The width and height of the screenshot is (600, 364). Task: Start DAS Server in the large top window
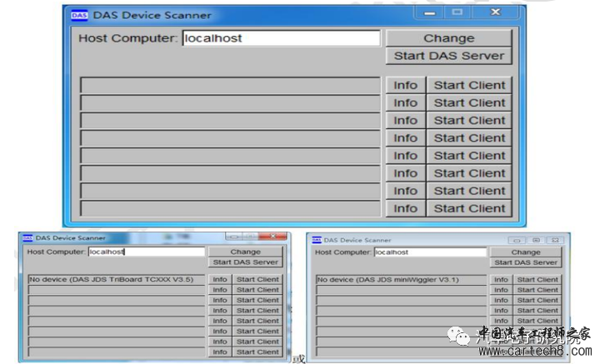click(x=449, y=56)
